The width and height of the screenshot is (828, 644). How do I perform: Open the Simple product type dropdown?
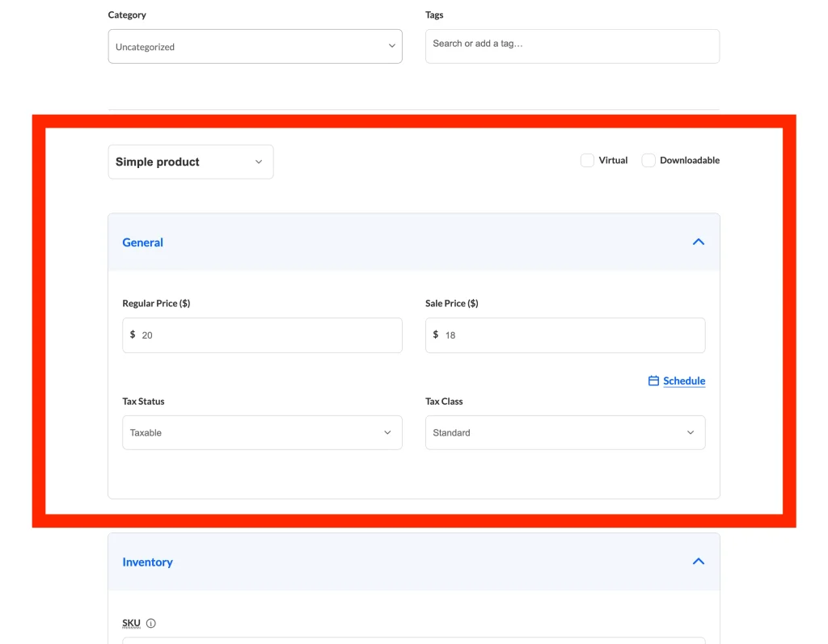pyautogui.click(x=191, y=162)
